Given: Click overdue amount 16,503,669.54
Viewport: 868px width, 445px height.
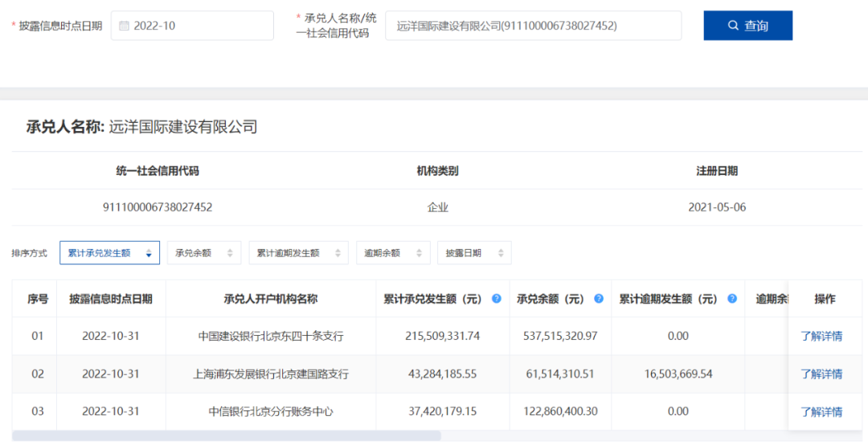Looking at the screenshot, I should 678,374.
